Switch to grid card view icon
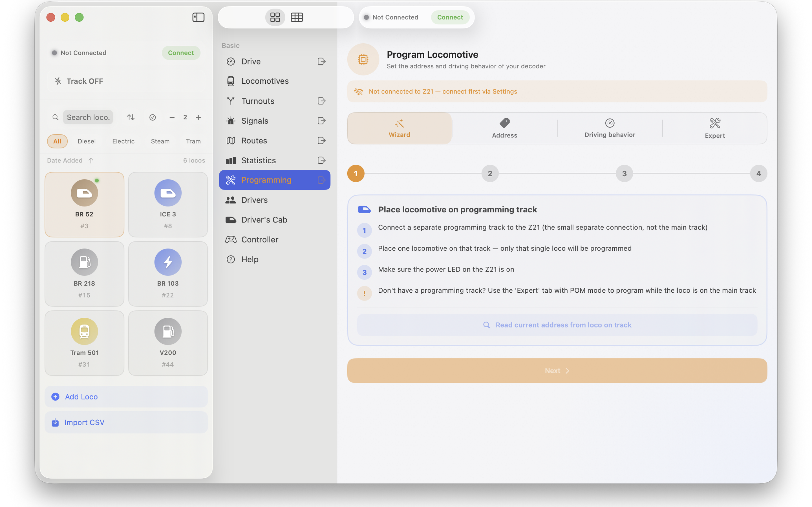Image resolution: width=812 pixels, height=507 pixels. [x=275, y=17]
